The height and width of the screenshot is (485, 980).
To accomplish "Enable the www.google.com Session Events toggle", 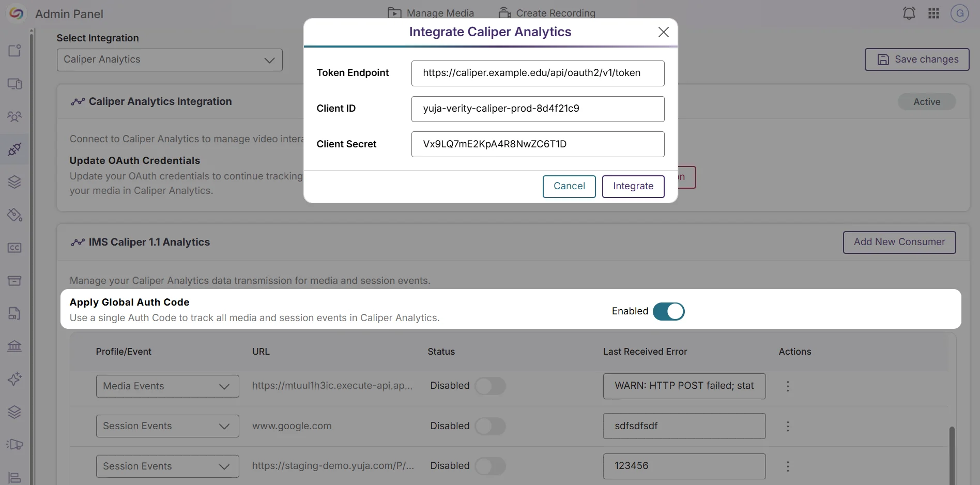I will (490, 426).
